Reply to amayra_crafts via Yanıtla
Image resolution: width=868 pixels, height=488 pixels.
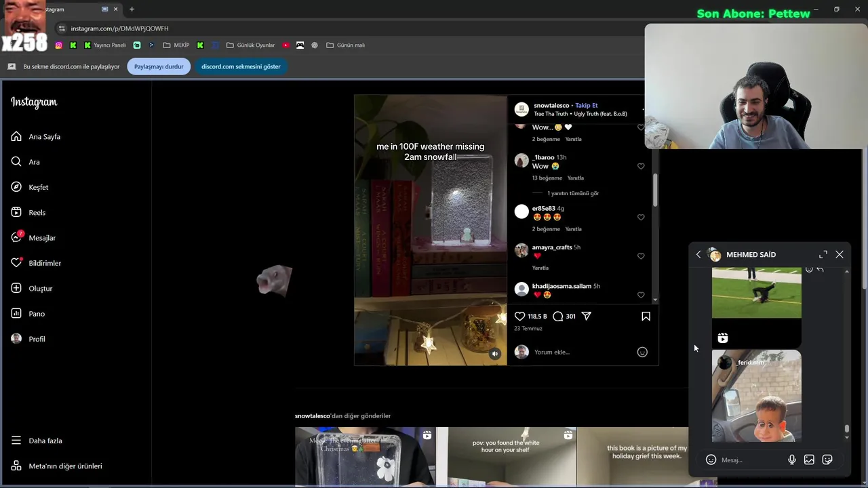click(x=540, y=268)
